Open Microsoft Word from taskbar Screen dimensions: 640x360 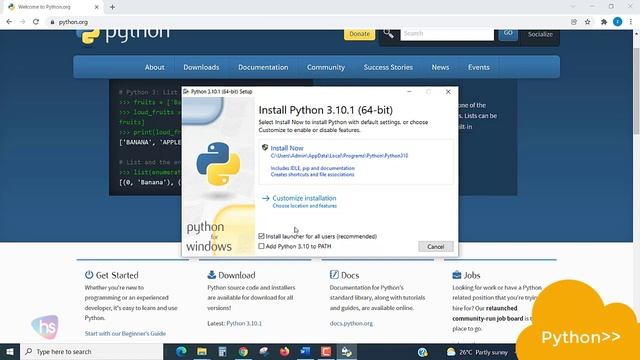coord(305,351)
